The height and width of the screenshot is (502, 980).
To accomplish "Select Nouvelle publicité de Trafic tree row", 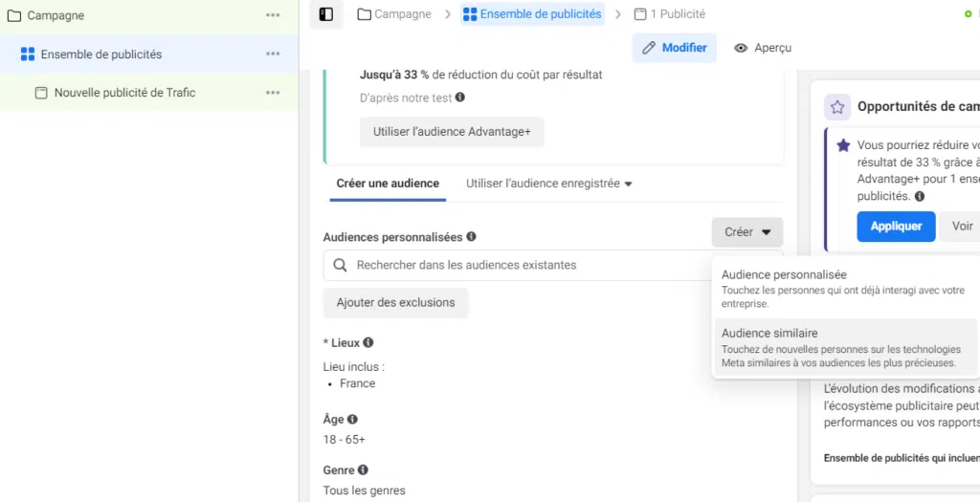I will (148, 93).
